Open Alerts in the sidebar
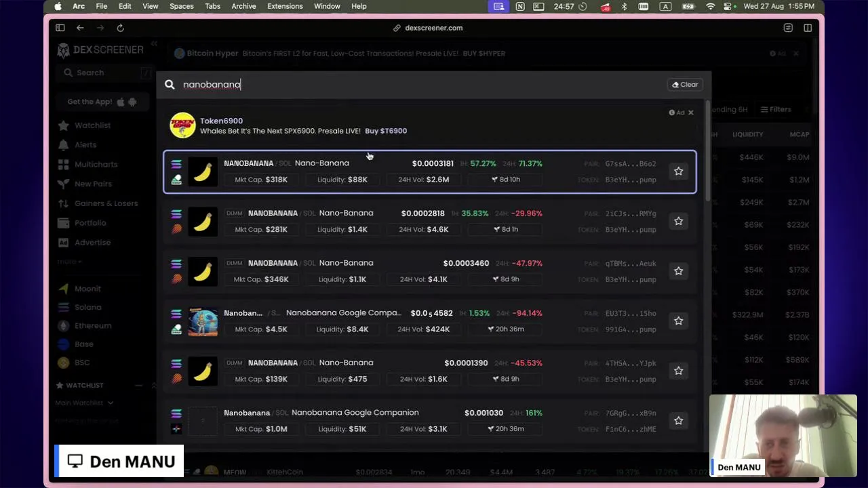 (85, 145)
